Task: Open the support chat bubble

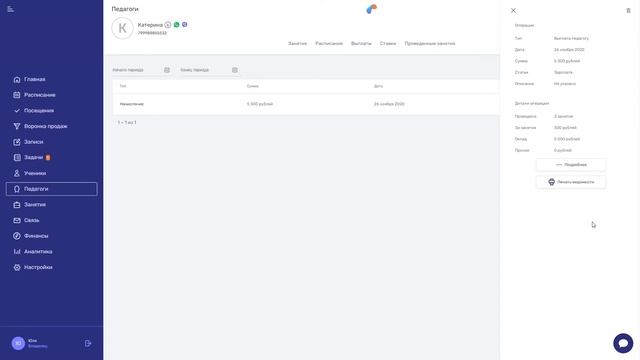Action: point(623,343)
